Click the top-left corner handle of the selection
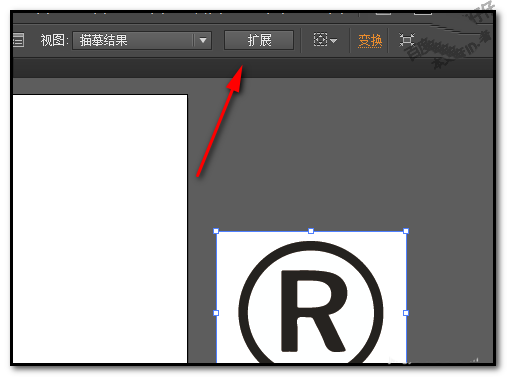The height and width of the screenshot is (377, 507). pos(216,231)
